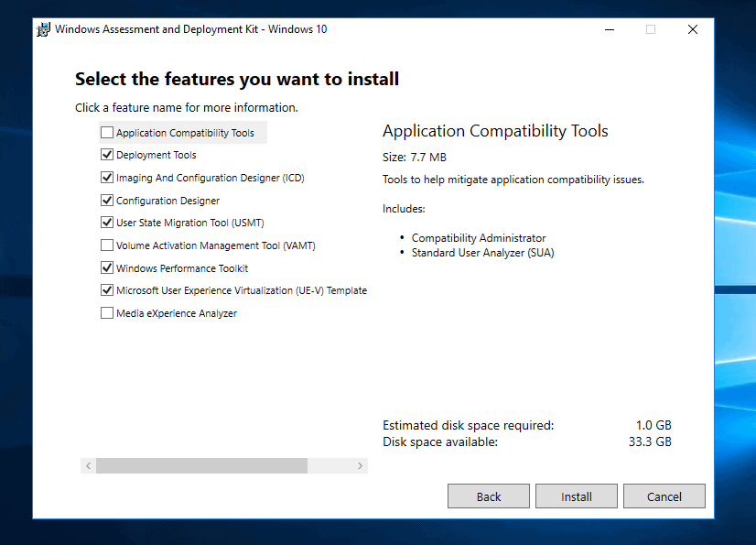Select the Windows Performance Toolkit feature name
The height and width of the screenshot is (545, 756).
point(182,268)
